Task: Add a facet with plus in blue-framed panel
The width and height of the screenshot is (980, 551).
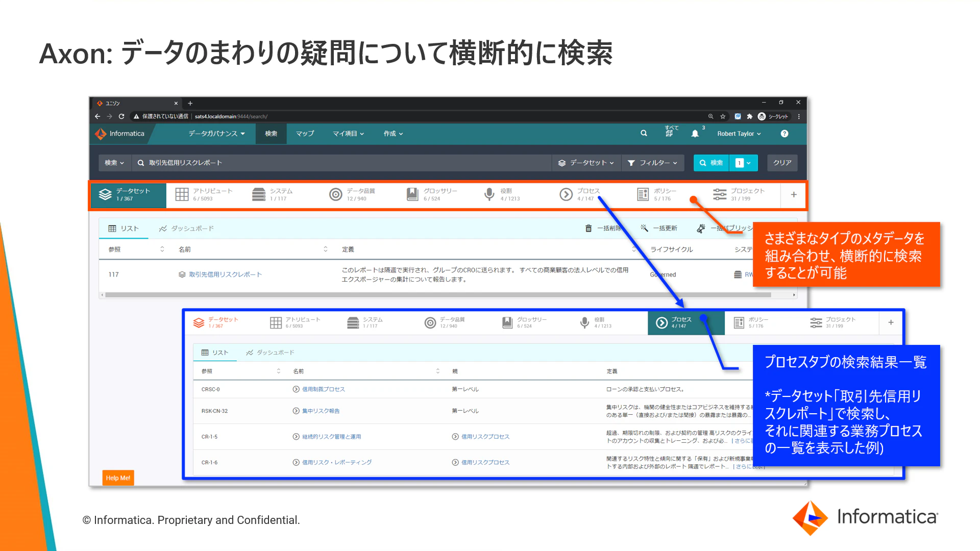Action: [891, 322]
